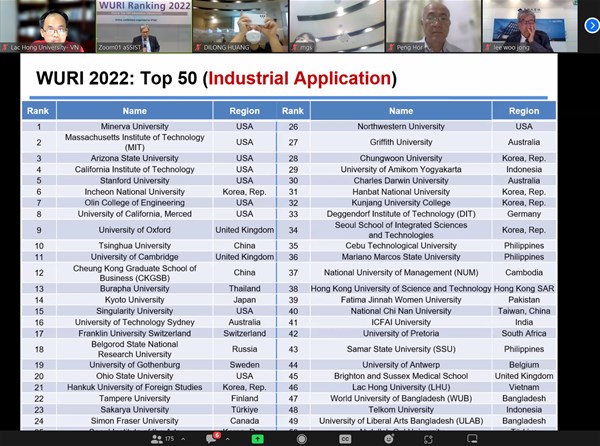Toggle closed captions with the CC button

345,439
